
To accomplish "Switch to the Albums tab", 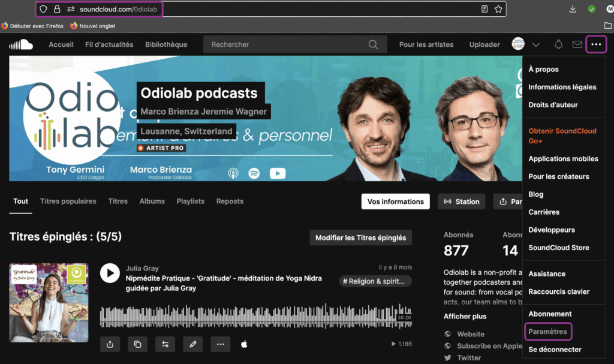I will (x=152, y=201).
